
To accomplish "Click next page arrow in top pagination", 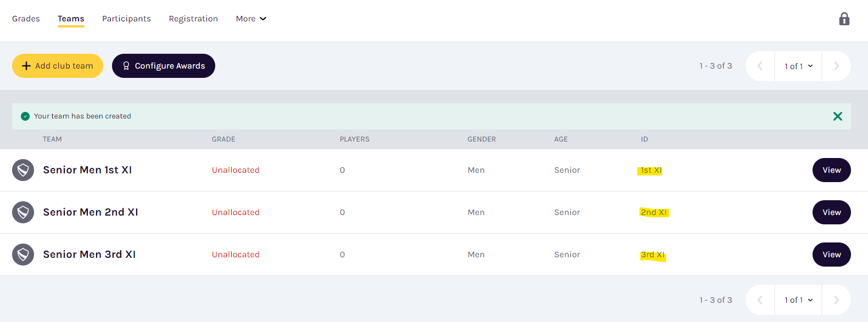I will pos(836,66).
